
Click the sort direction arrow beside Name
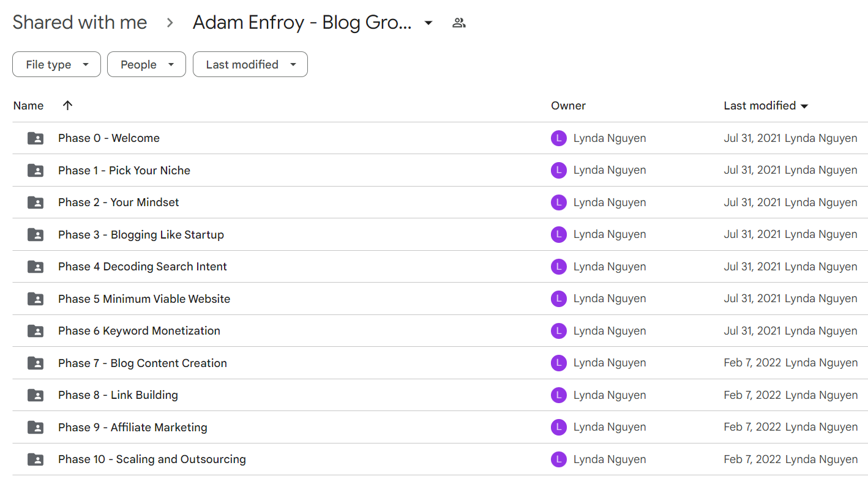coord(68,105)
